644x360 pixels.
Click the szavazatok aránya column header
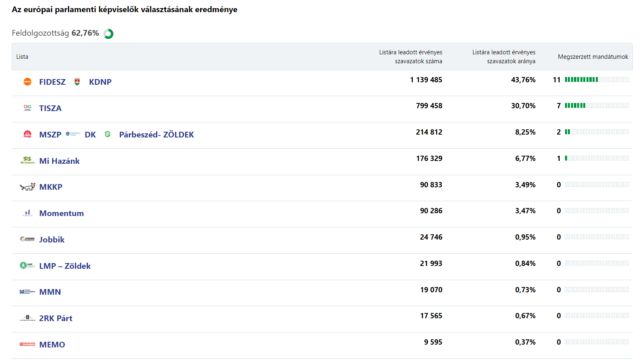[504, 57]
